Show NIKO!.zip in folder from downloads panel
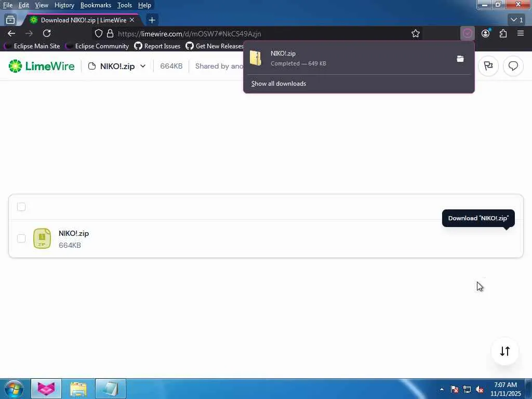 tap(460, 59)
